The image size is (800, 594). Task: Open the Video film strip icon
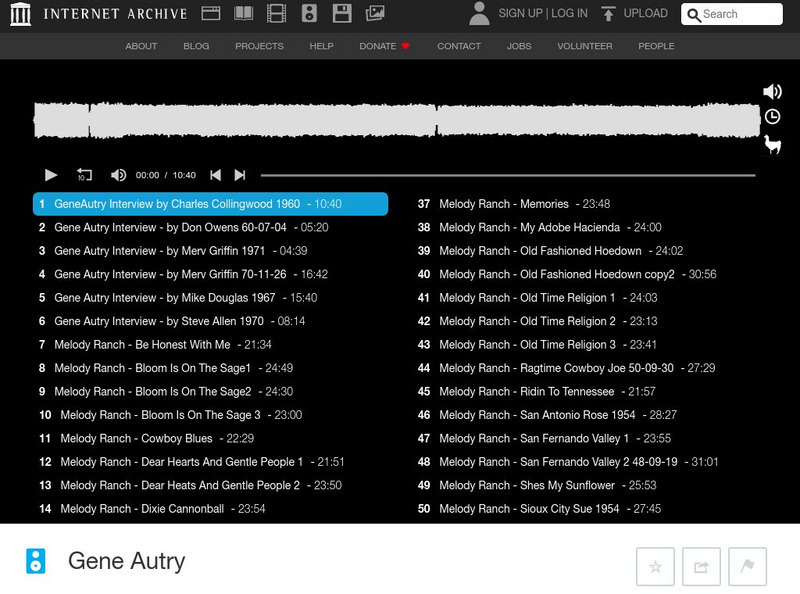tap(276, 14)
